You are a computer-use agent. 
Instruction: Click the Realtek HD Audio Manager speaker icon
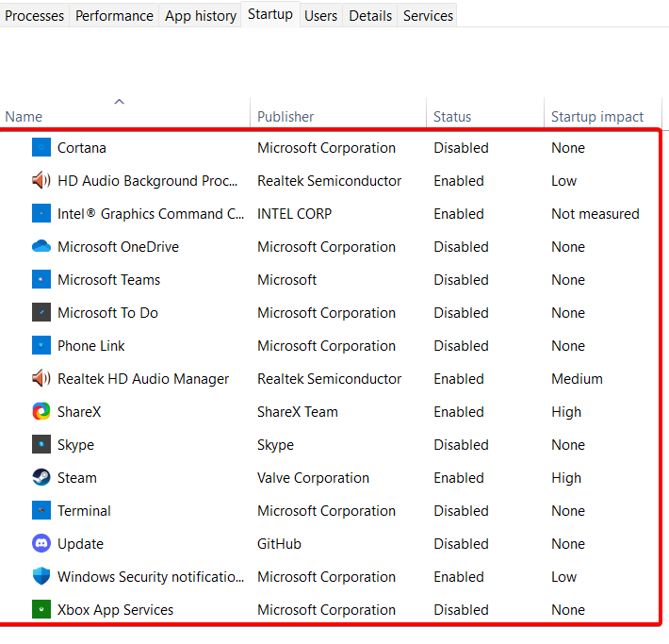(x=41, y=379)
